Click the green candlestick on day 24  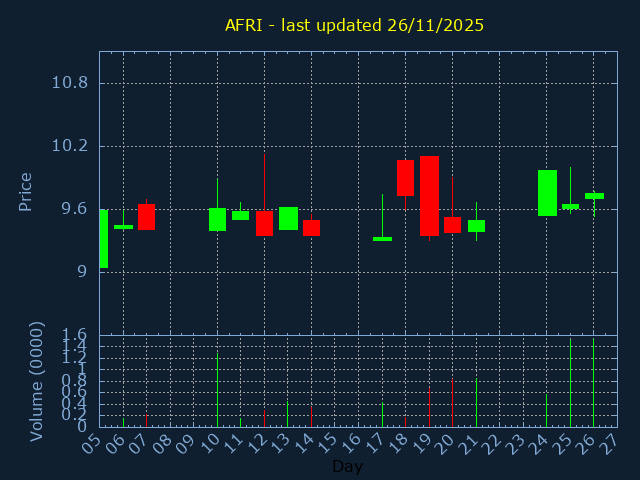pos(547,193)
